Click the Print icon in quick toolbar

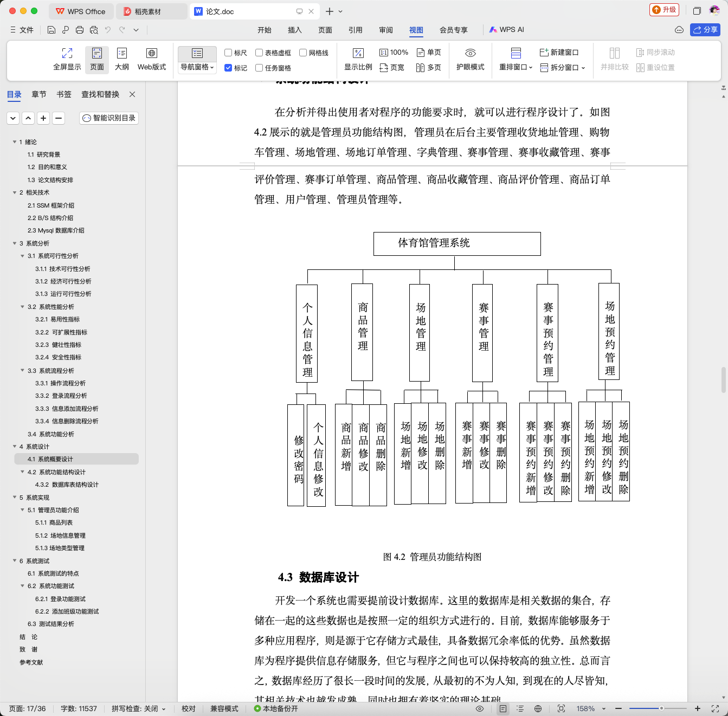pyautogui.click(x=80, y=30)
